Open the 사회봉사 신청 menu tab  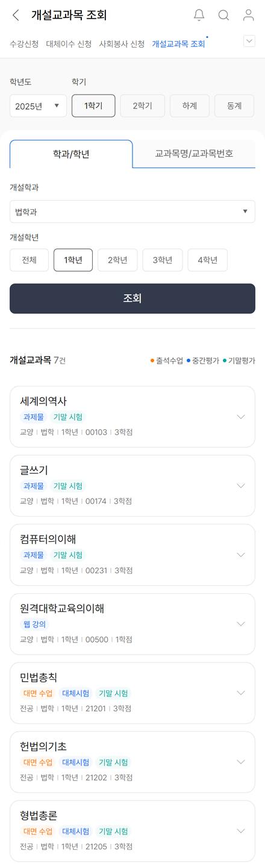[x=122, y=44]
